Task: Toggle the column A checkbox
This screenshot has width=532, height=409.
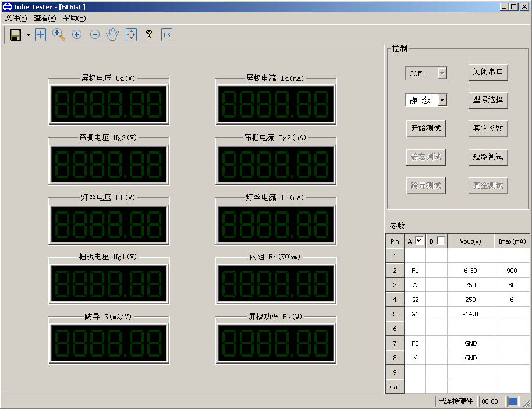Action: (x=419, y=240)
